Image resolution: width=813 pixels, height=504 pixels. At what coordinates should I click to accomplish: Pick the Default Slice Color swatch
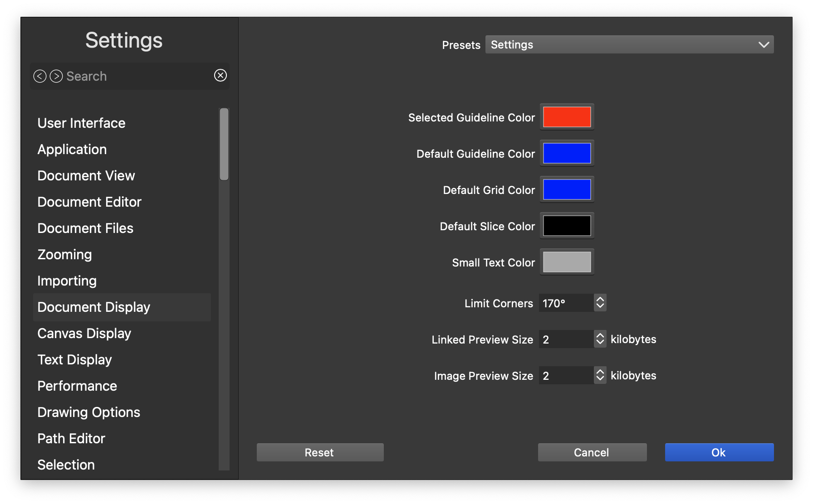coord(567,226)
